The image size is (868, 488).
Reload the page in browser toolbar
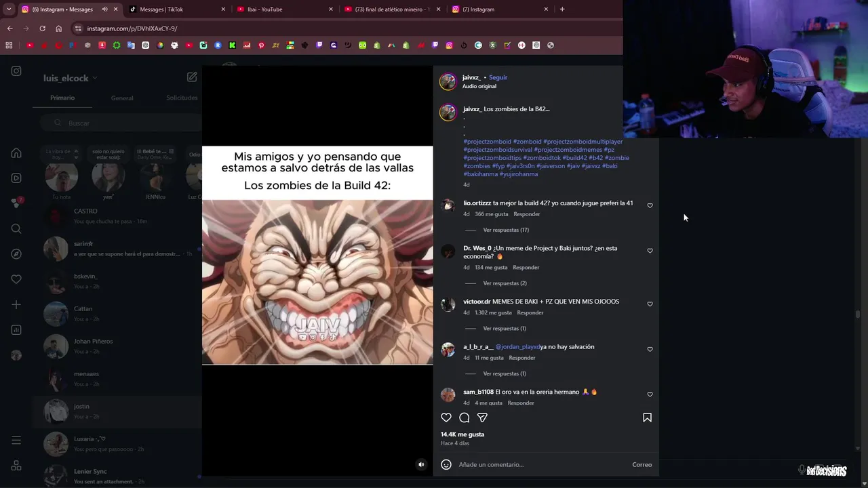coord(42,28)
